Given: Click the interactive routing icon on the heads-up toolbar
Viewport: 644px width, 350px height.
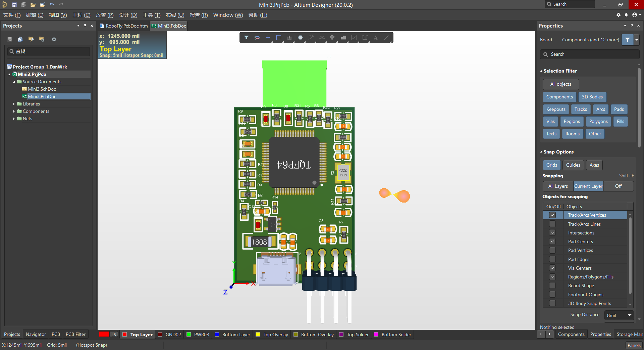Looking at the screenshot, I should pyautogui.click(x=311, y=38).
